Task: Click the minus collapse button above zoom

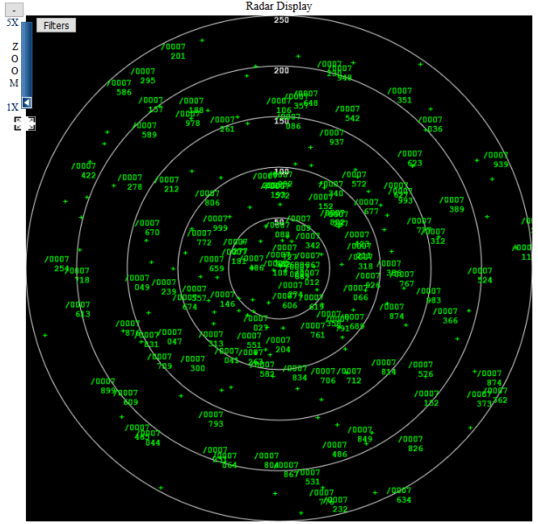Action: [14, 10]
